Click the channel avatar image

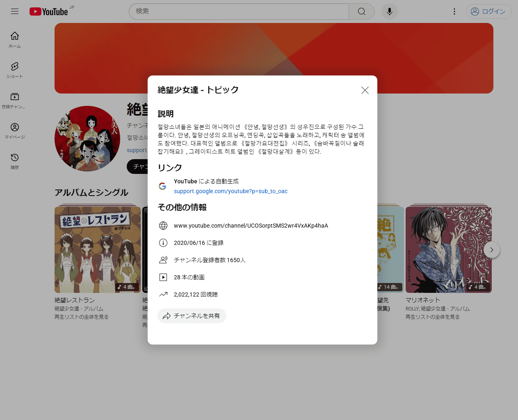click(x=87, y=139)
